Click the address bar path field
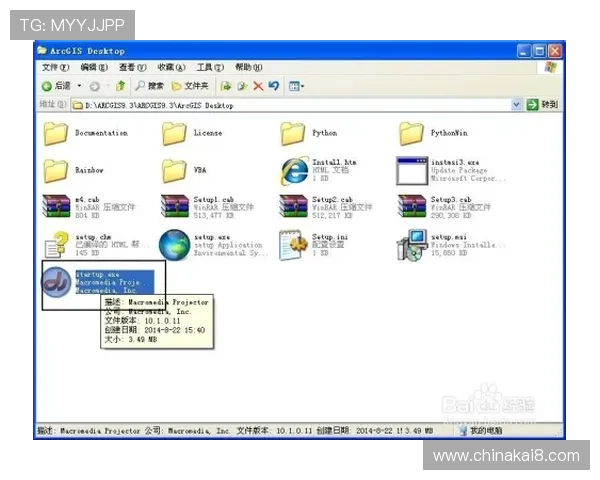The height and width of the screenshot is (480, 600). click(292, 105)
